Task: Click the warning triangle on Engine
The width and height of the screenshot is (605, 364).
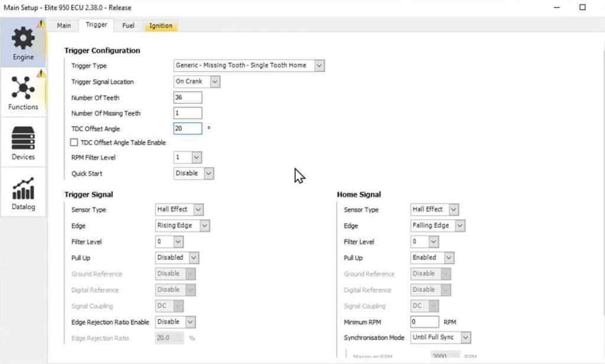Action: pyautogui.click(x=41, y=24)
